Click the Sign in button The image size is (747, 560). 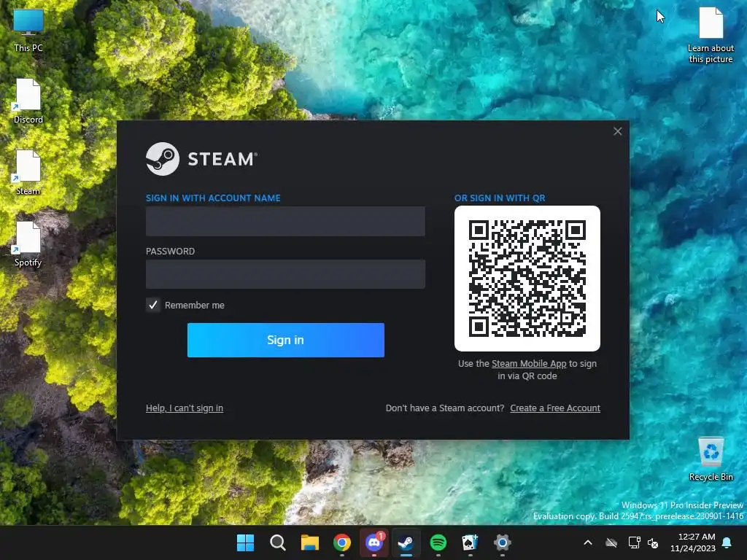tap(286, 340)
